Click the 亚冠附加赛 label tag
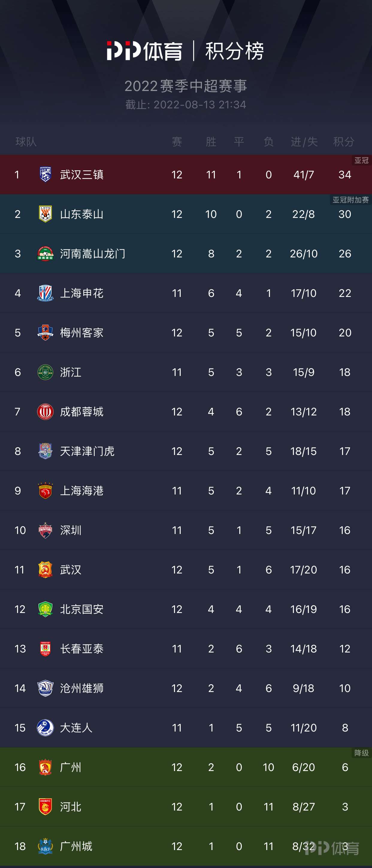Image resolution: width=372 pixels, height=868 pixels. pos(350,200)
